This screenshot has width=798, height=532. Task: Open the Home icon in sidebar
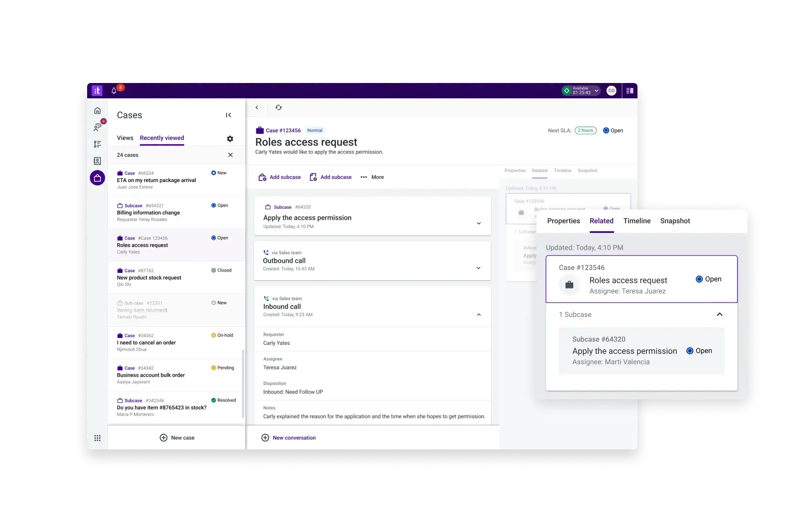(97, 111)
